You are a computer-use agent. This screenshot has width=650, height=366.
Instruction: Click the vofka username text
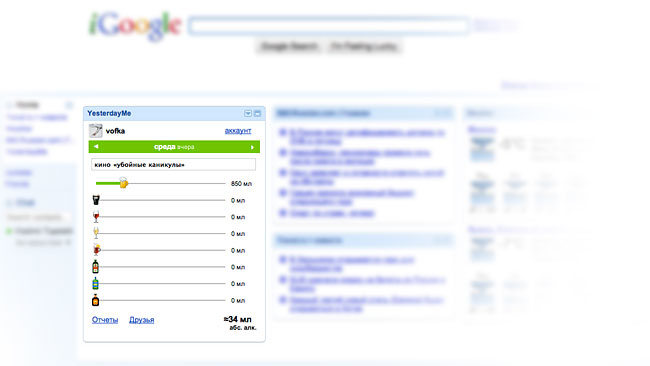(x=115, y=131)
